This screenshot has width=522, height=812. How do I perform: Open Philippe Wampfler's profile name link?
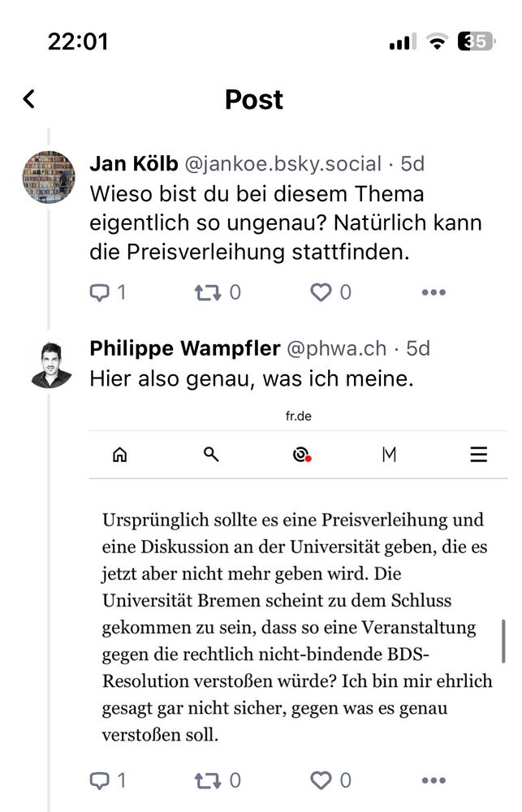click(184, 348)
